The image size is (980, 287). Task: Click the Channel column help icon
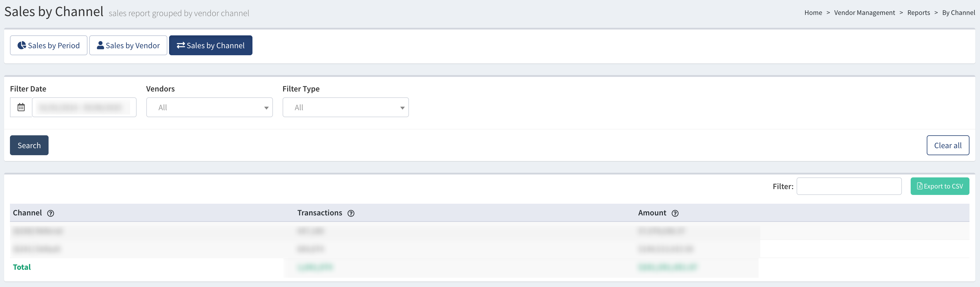[x=51, y=213]
